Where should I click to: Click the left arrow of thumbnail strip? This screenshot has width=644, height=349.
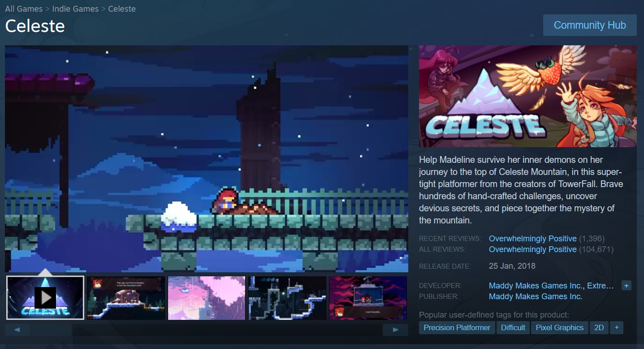click(17, 330)
